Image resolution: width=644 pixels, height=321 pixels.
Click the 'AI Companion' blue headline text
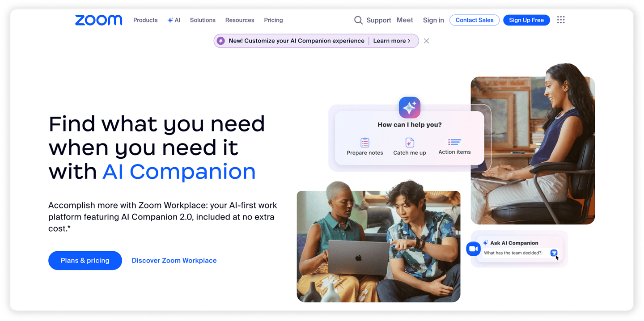(179, 172)
